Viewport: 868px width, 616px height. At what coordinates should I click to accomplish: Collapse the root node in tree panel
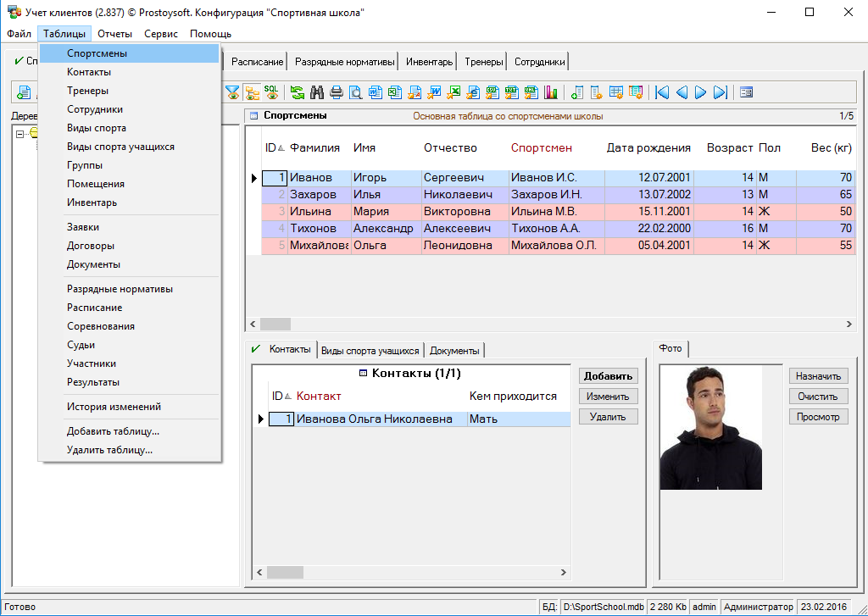click(x=19, y=133)
